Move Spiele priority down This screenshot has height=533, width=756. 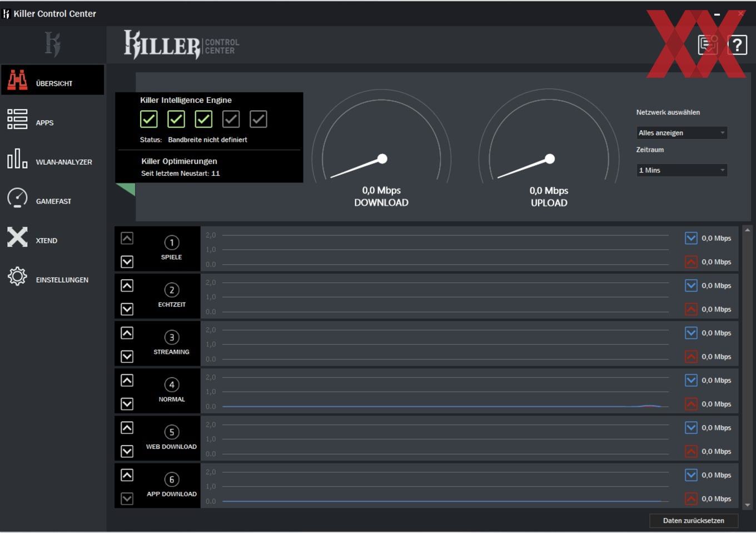coord(127,261)
